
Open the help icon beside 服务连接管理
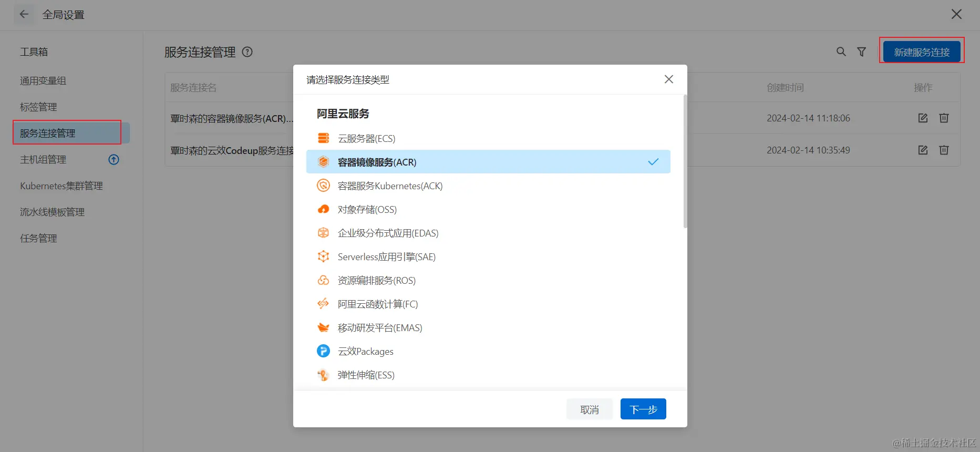point(247,52)
